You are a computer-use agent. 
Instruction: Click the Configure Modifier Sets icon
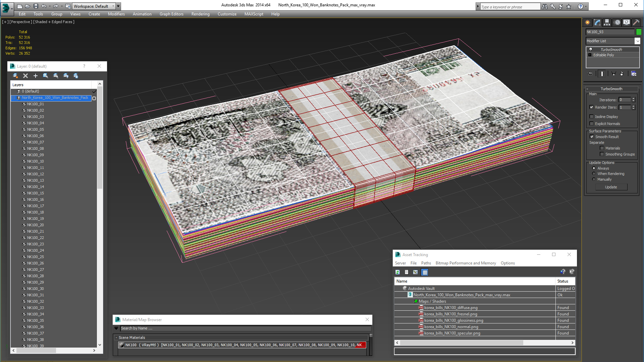634,74
